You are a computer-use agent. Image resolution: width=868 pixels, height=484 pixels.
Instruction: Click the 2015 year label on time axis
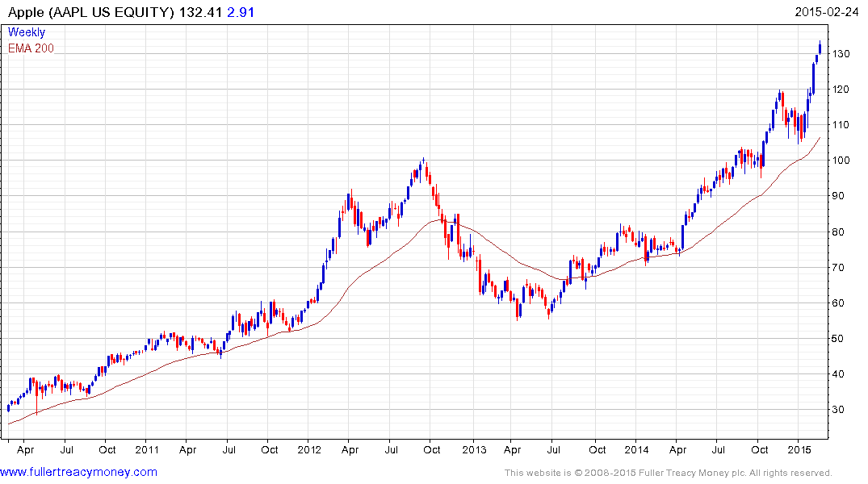pyautogui.click(x=799, y=449)
